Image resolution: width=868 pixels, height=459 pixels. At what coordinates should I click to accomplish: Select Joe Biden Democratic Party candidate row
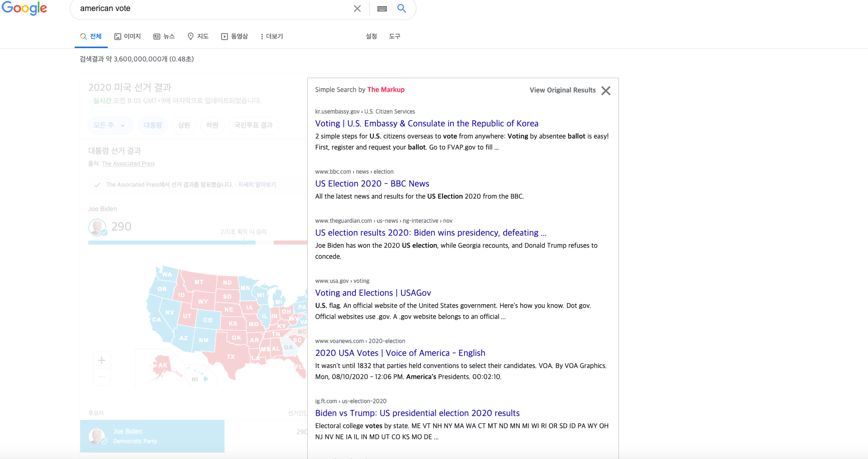(152, 436)
